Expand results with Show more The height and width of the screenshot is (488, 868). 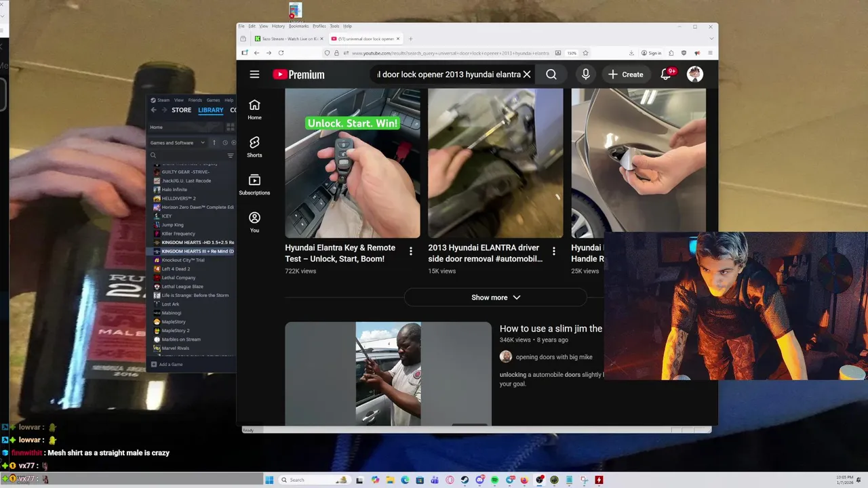496,298
